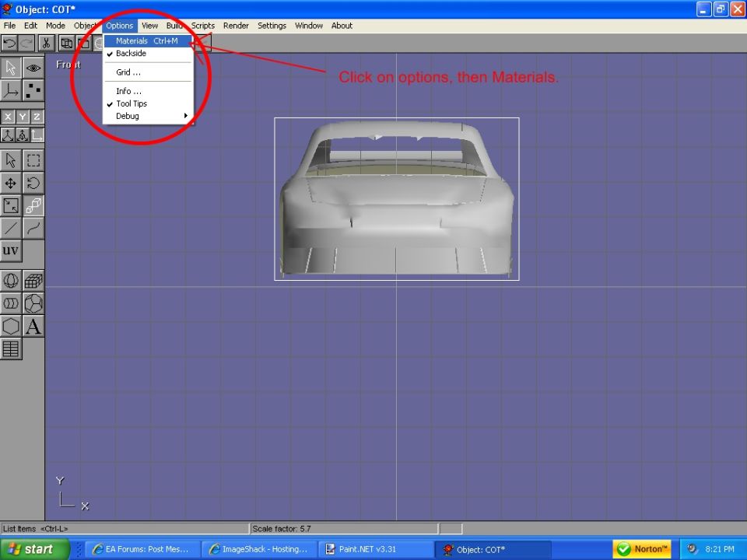Add a Platonic solid primitive

click(33, 303)
